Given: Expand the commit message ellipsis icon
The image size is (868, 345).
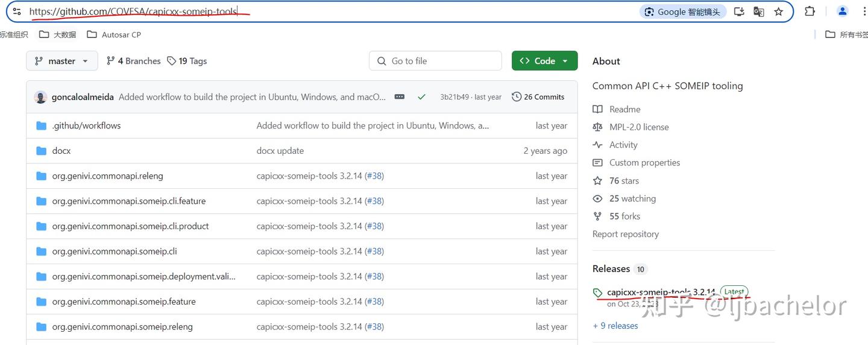Looking at the screenshot, I should click(x=399, y=97).
